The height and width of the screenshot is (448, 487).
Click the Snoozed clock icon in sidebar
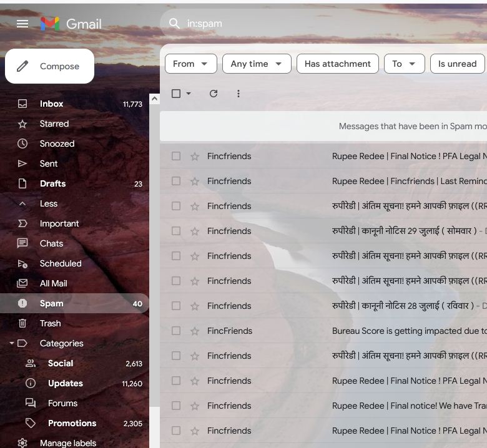pos(22,144)
